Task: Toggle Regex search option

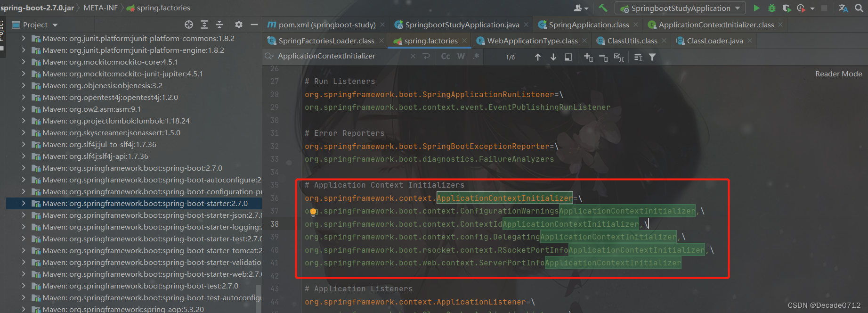Action: pyautogui.click(x=476, y=57)
